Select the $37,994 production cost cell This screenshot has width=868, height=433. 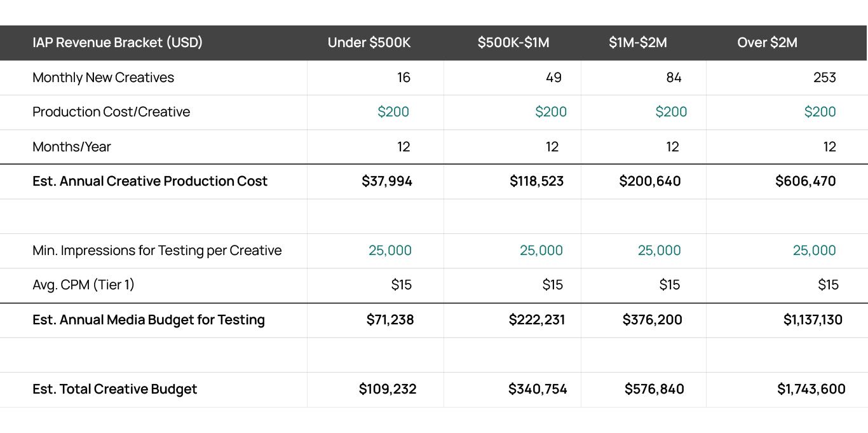point(387,181)
